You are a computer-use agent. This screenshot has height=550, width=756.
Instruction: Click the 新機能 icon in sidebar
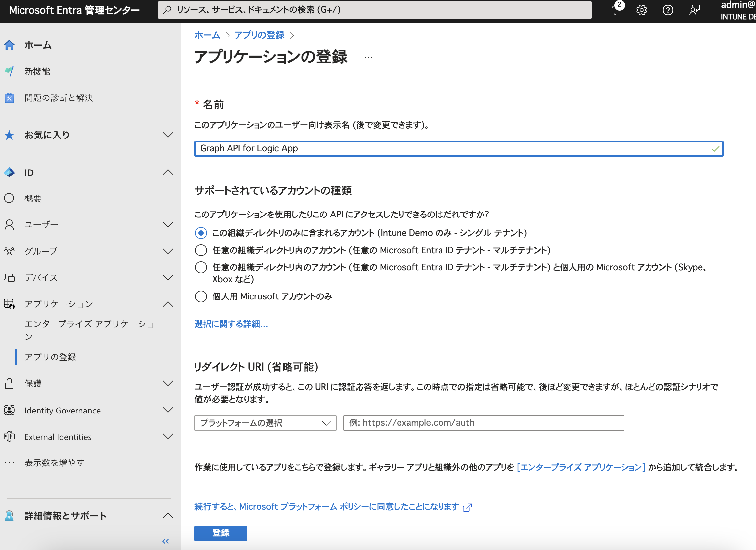click(x=9, y=71)
